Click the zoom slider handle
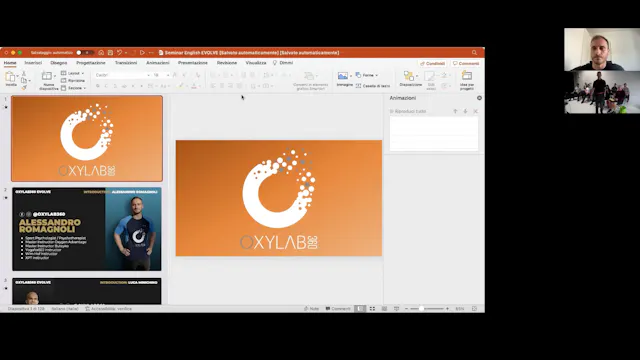Screen dimensions: 640x360 [x=421, y=309]
